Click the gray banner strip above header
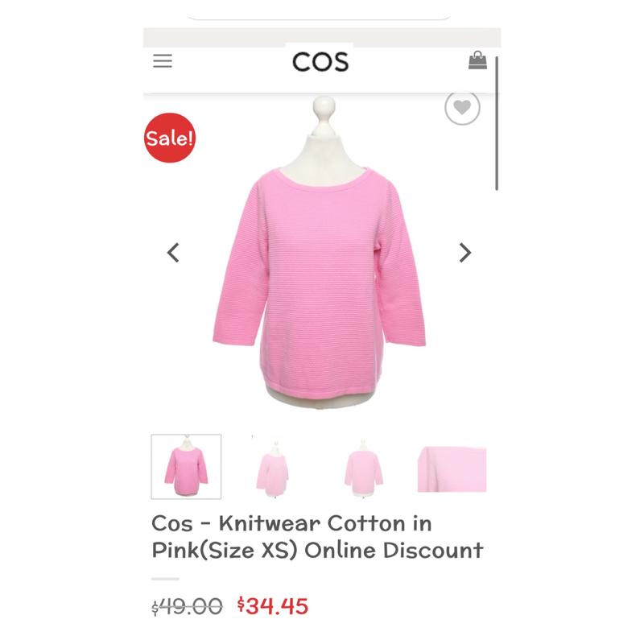 322,37
